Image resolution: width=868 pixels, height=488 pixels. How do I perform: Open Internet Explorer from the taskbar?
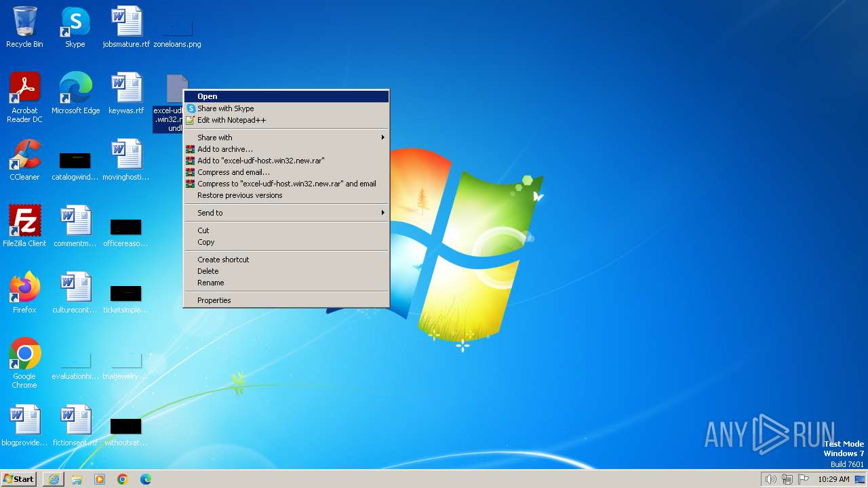pyautogui.click(x=54, y=479)
